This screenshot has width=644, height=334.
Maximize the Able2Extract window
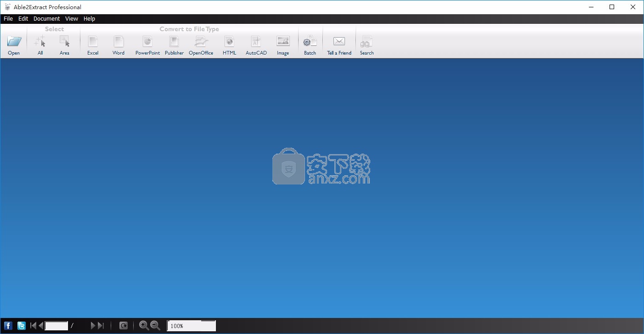[612, 7]
